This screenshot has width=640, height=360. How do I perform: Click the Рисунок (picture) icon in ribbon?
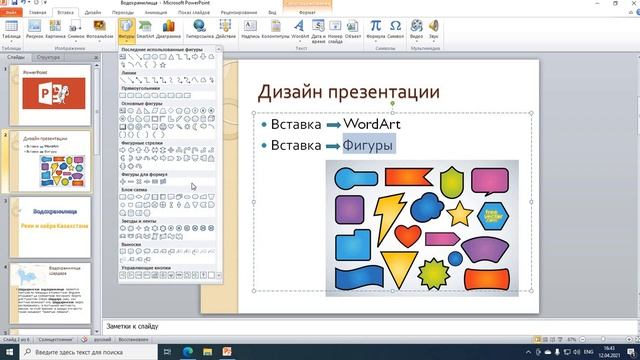[34, 29]
